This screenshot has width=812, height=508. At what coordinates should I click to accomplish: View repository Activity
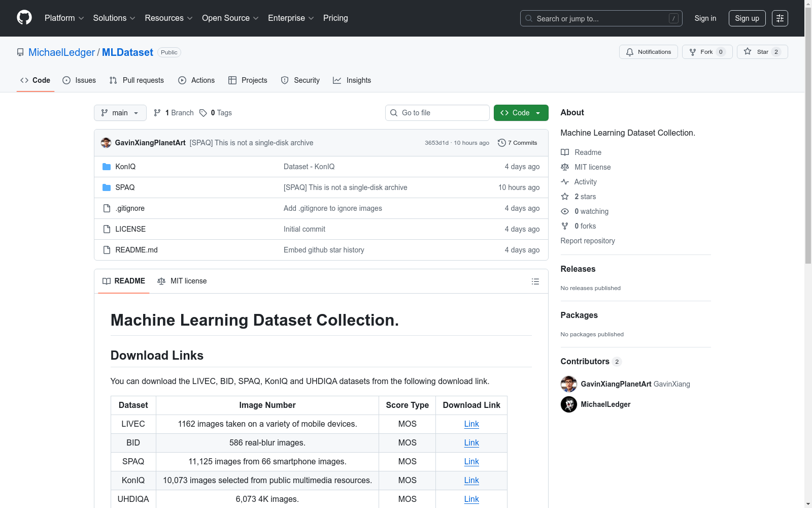point(579,182)
